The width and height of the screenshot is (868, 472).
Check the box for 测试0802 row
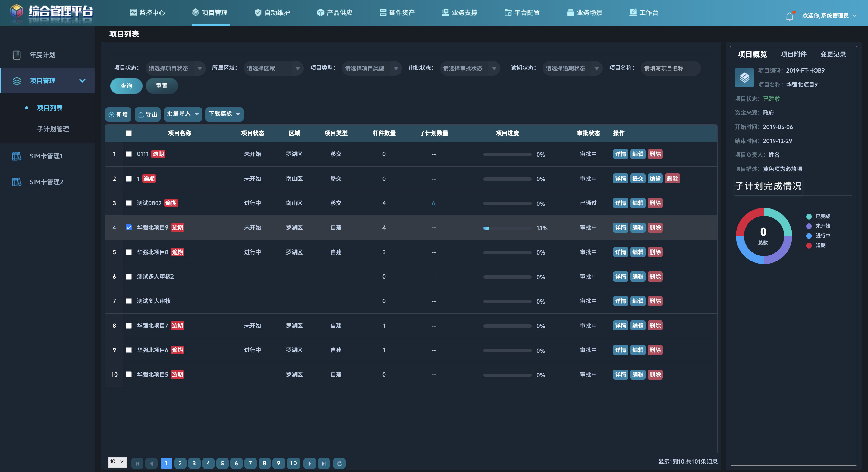tap(129, 203)
